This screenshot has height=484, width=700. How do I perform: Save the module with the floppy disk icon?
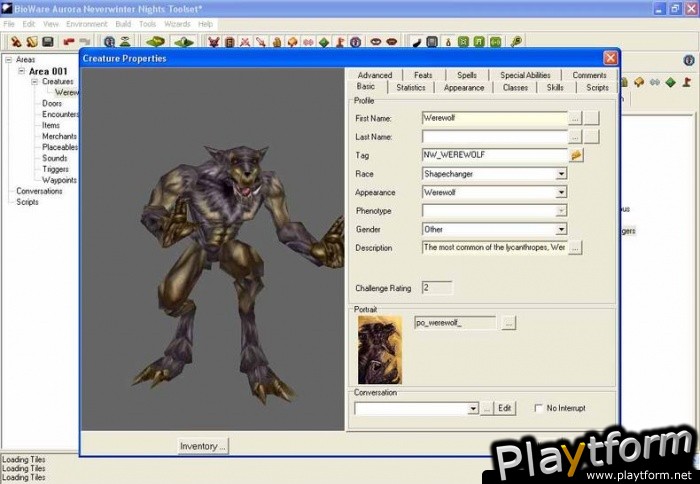48,42
